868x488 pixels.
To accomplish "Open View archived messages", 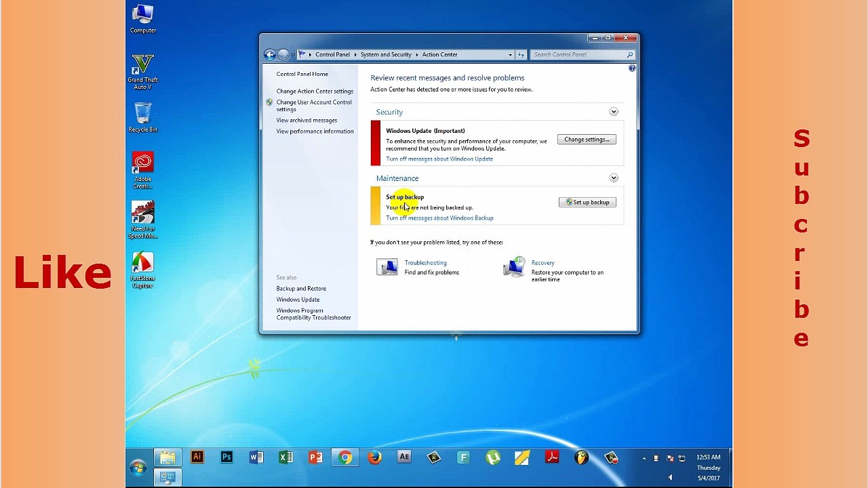I will coord(307,121).
